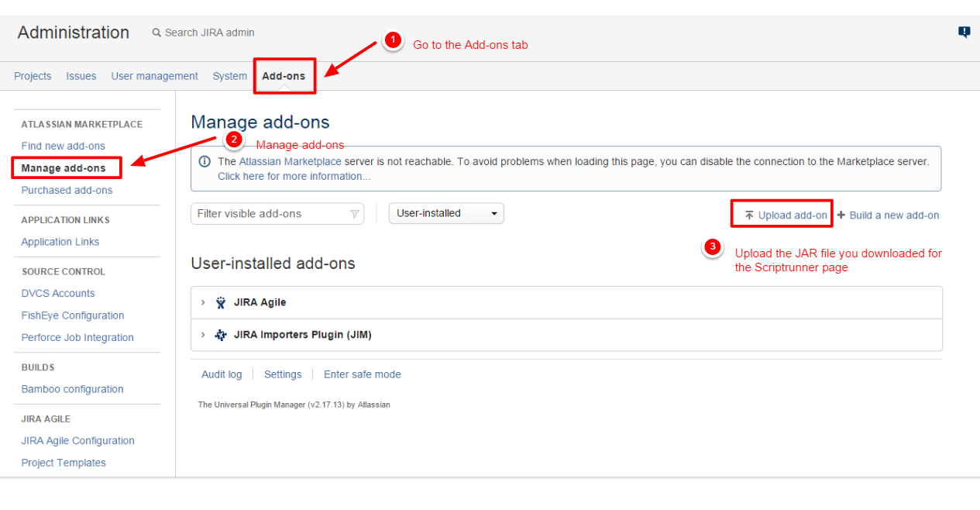The width and height of the screenshot is (980, 510).
Task: Expand the JIRA Importers Plugin (JIM) entry
Action: click(x=204, y=334)
